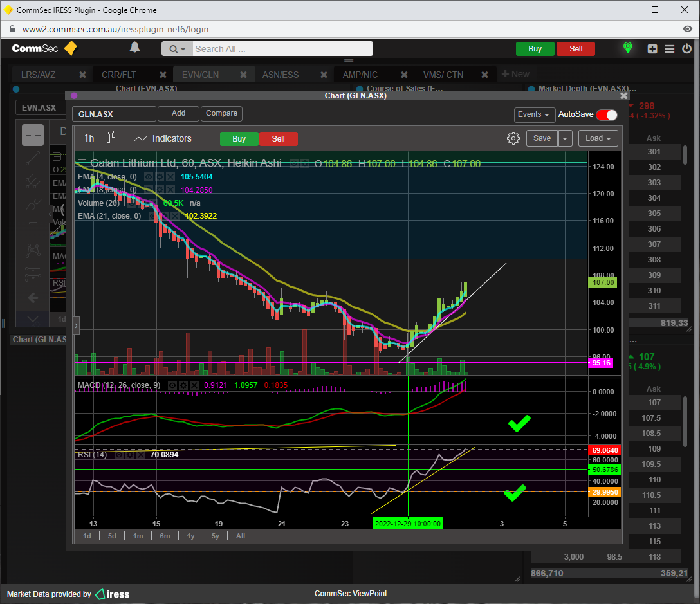Toggle the AutoSave switch
This screenshot has height=604, width=700.
point(606,114)
